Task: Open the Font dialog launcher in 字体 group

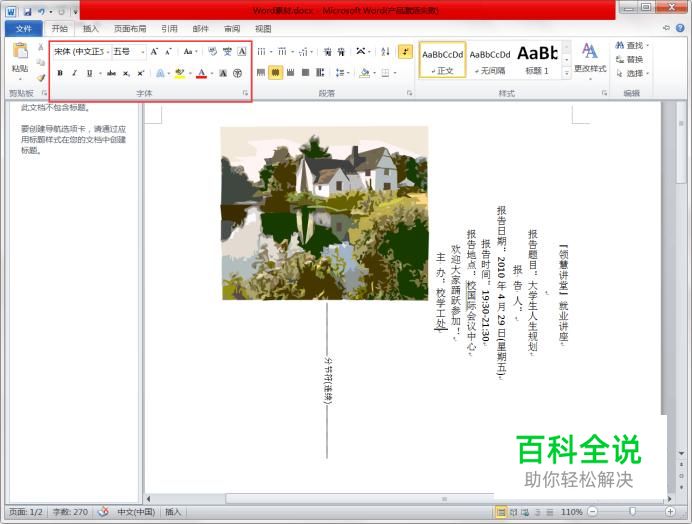Action: (x=245, y=93)
